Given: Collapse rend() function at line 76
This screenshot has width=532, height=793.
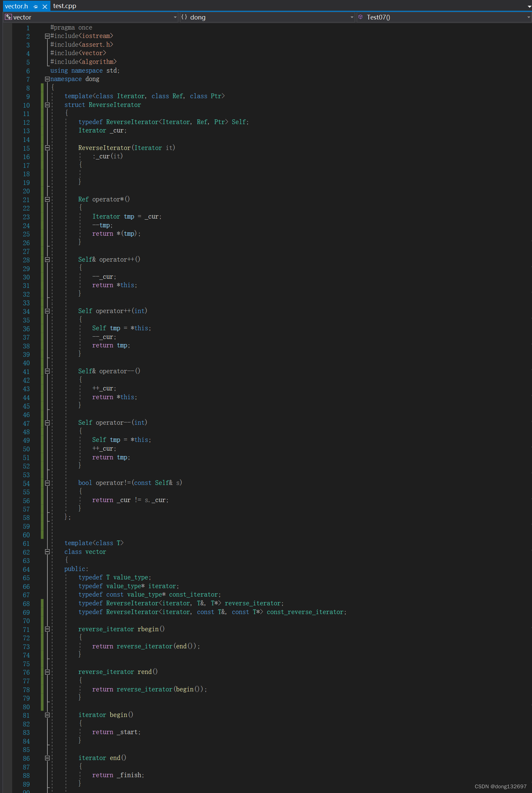Looking at the screenshot, I should tap(47, 672).
